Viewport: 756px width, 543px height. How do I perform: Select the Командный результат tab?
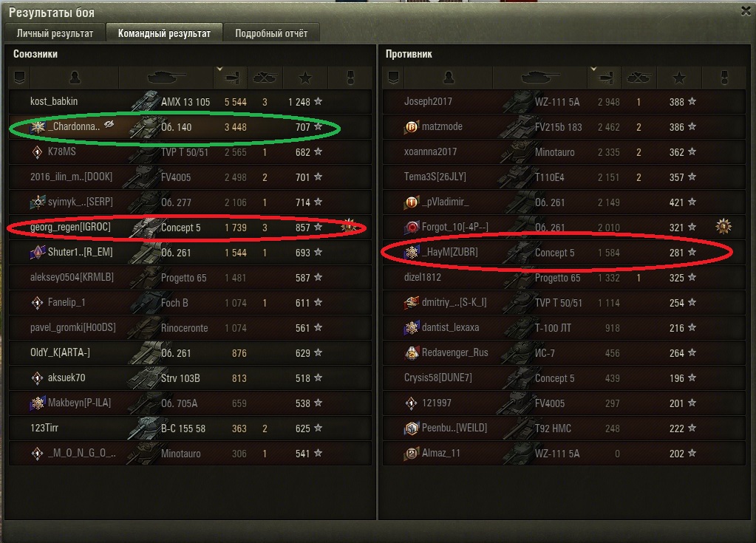click(x=164, y=33)
